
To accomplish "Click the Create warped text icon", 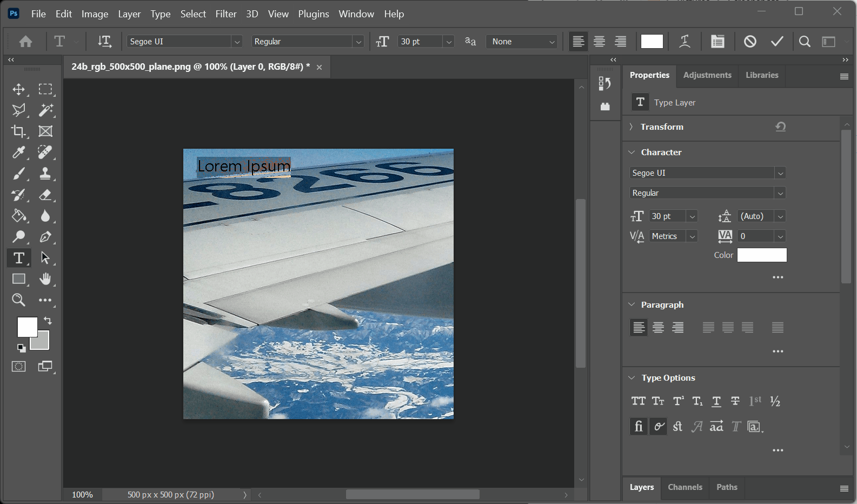I will click(x=685, y=42).
